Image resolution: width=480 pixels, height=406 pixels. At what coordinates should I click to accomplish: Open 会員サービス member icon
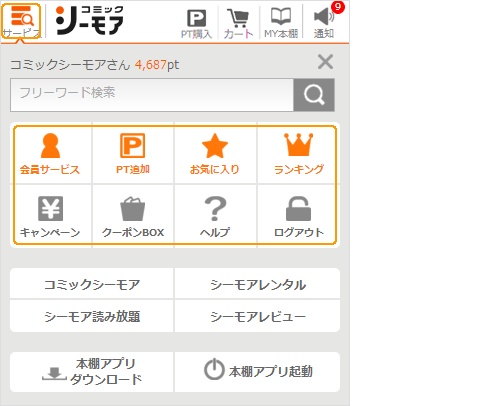(x=50, y=154)
